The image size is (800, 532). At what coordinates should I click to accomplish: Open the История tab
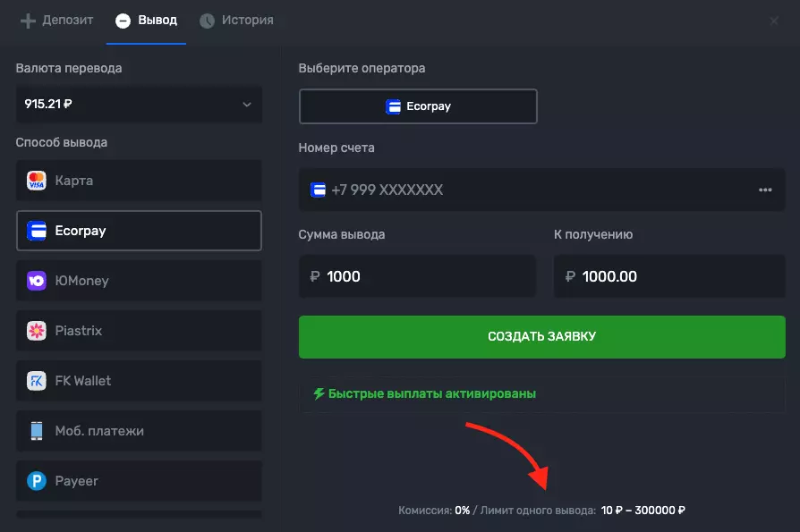pos(236,20)
